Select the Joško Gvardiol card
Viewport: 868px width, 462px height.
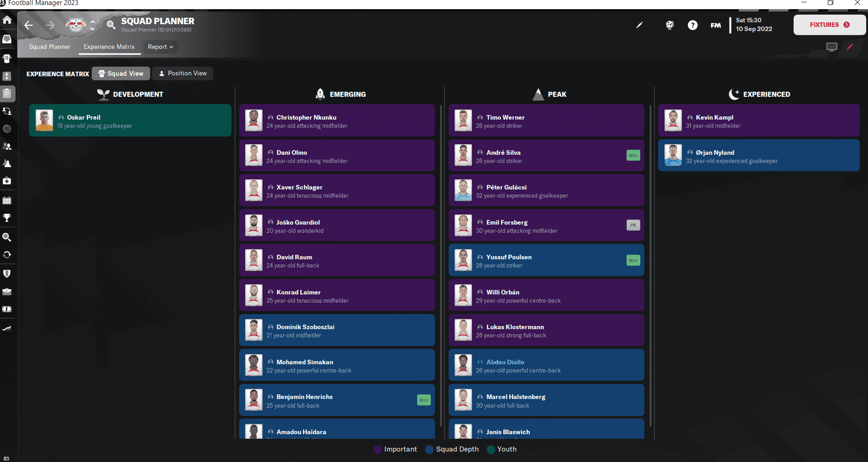point(337,225)
